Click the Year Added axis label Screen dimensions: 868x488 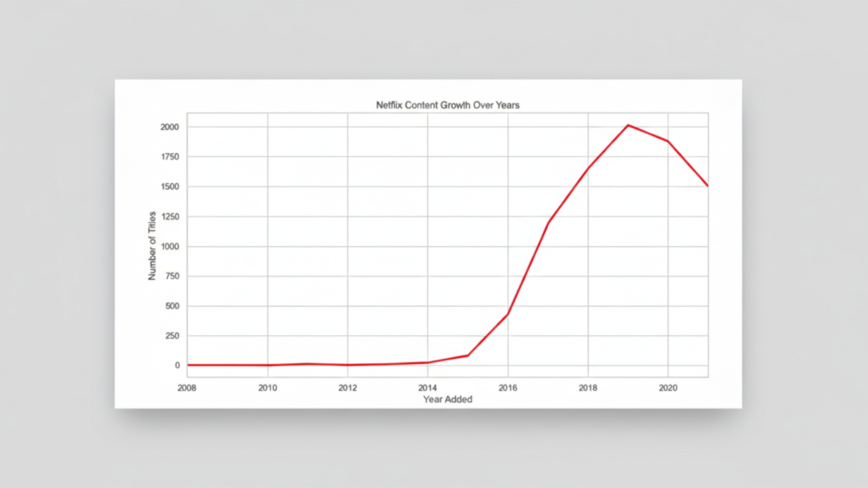pos(447,399)
